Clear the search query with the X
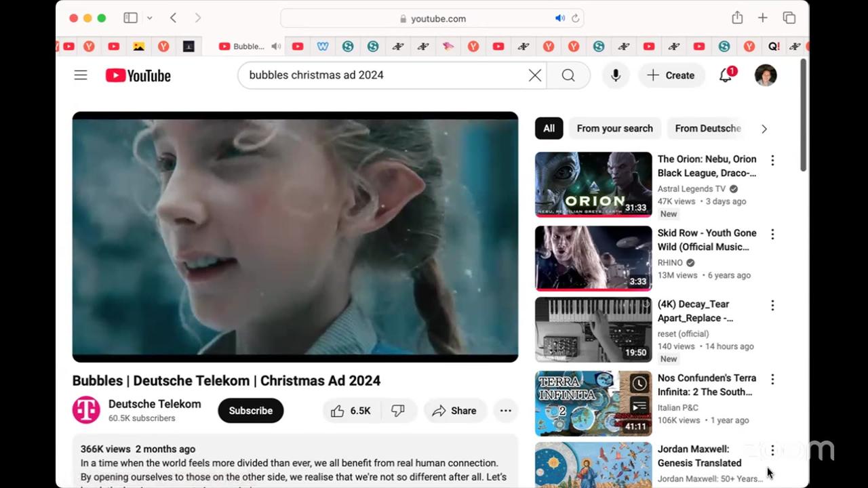868x488 pixels. pyautogui.click(x=535, y=75)
